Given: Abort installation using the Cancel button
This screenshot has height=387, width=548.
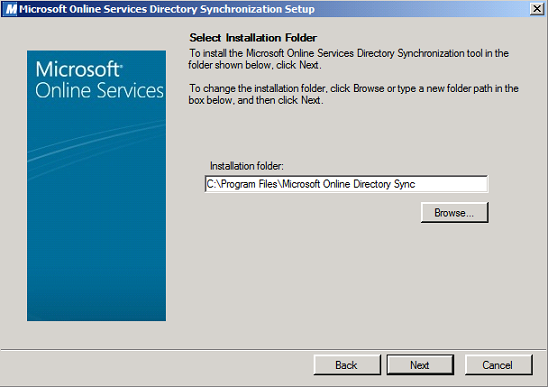Looking at the screenshot, I should coord(498,365).
